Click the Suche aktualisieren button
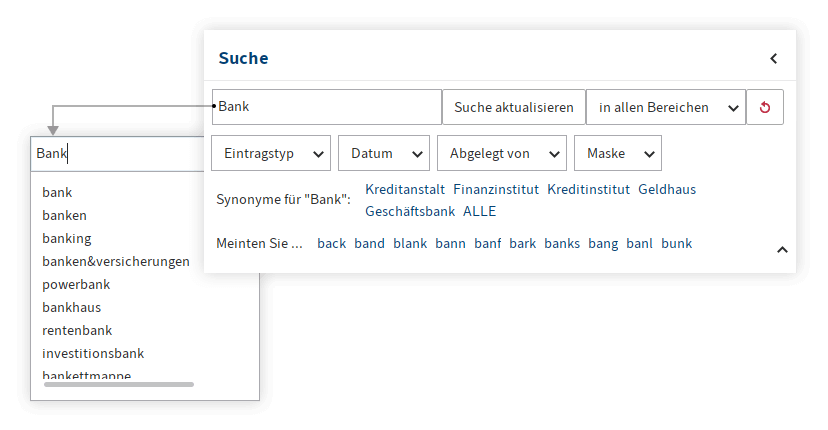The image size is (828, 430). 514,107
